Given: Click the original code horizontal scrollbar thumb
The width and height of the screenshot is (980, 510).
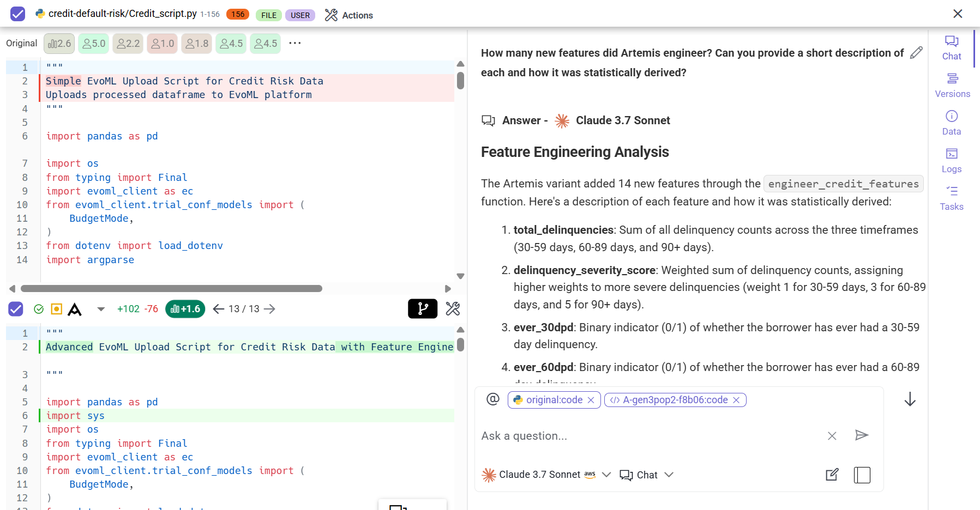Looking at the screenshot, I should click(x=171, y=289).
